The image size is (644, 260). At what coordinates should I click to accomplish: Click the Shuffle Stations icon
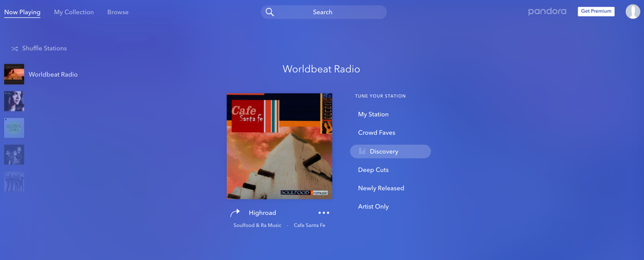15,48
